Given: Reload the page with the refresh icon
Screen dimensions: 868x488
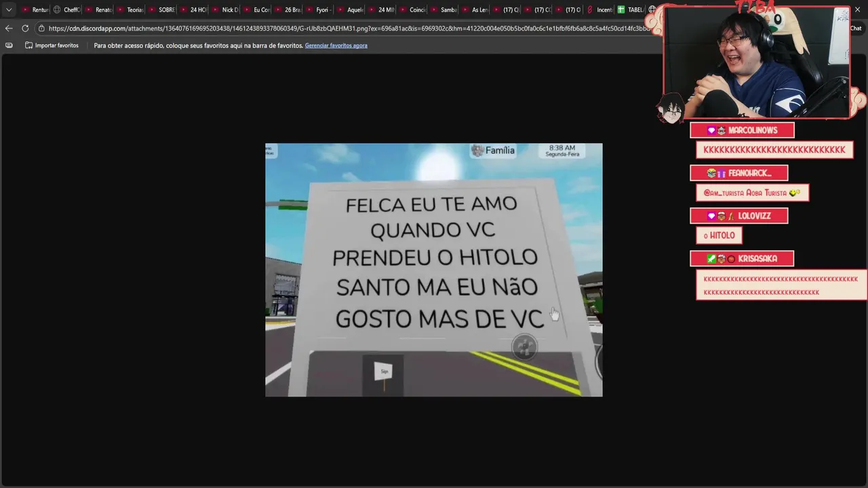Looking at the screenshot, I should (25, 28).
